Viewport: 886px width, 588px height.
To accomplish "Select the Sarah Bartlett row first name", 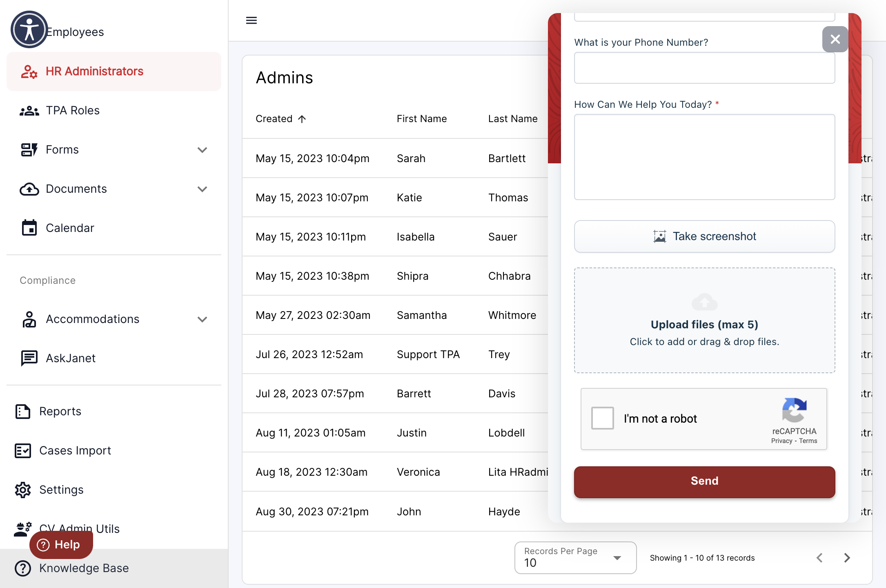I will coord(411,158).
